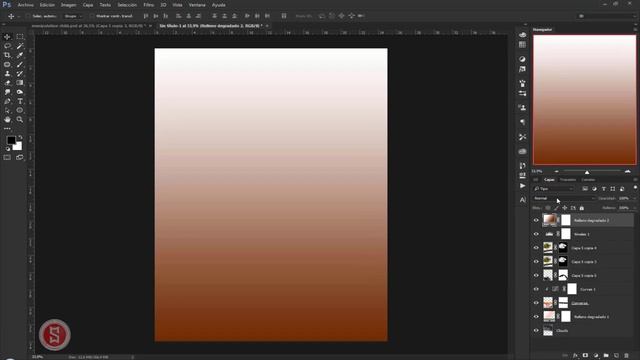The height and width of the screenshot is (360, 640).
Task: Select the Clone Stamp tool
Action: click(x=7, y=74)
